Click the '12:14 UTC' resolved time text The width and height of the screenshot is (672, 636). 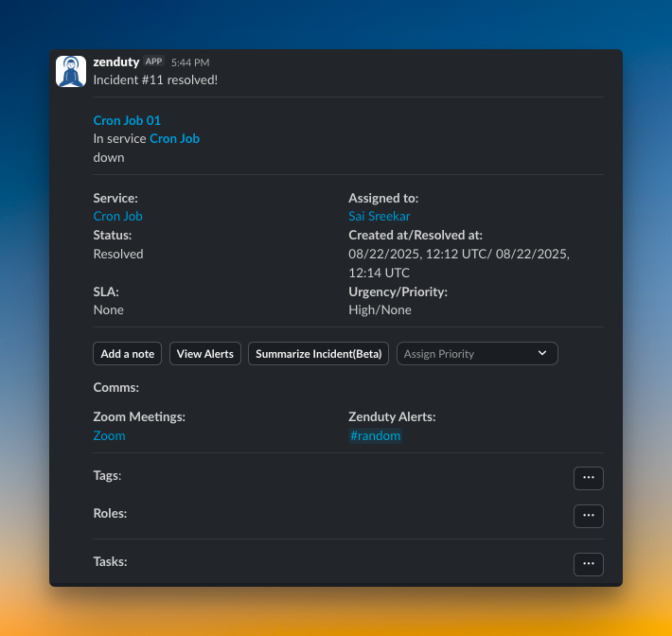pyautogui.click(x=379, y=273)
